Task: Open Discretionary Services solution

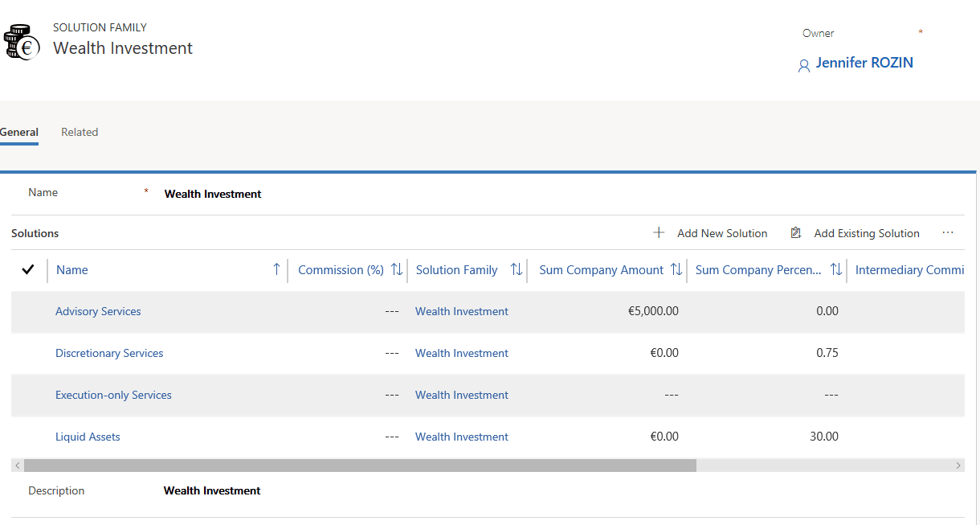Action: pyautogui.click(x=109, y=353)
